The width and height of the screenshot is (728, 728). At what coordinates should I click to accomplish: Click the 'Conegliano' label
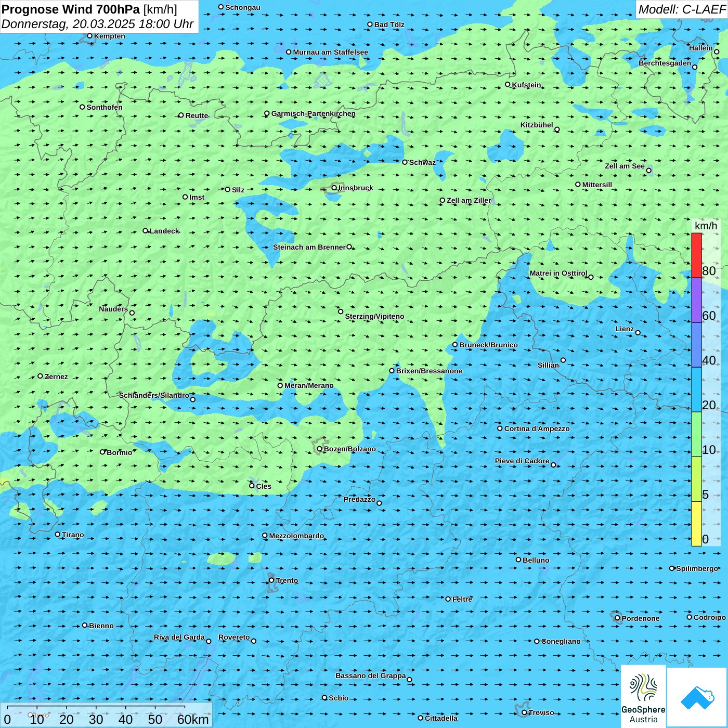click(561, 641)
